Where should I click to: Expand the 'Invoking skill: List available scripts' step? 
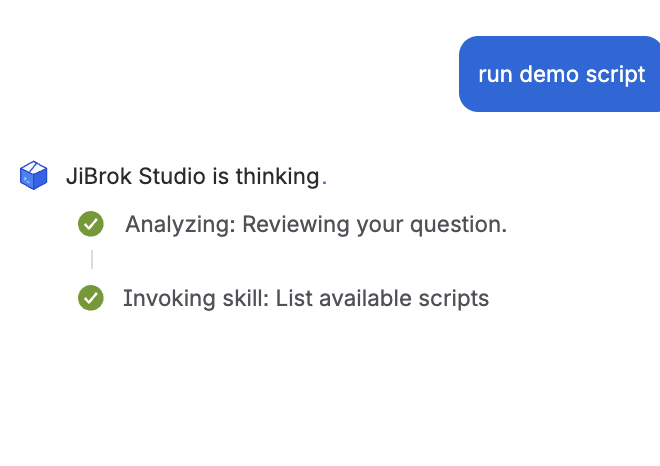pos(306,298)
